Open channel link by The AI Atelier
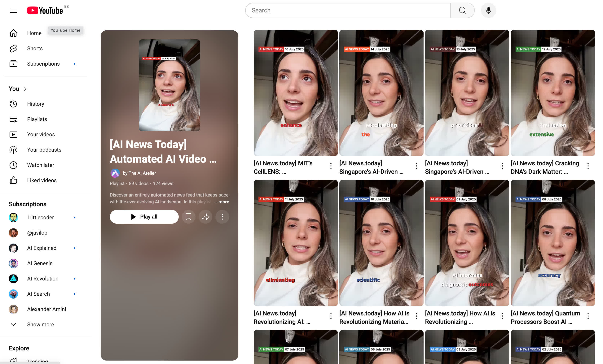The image size is (603, 364). click(x=139, y=173)
